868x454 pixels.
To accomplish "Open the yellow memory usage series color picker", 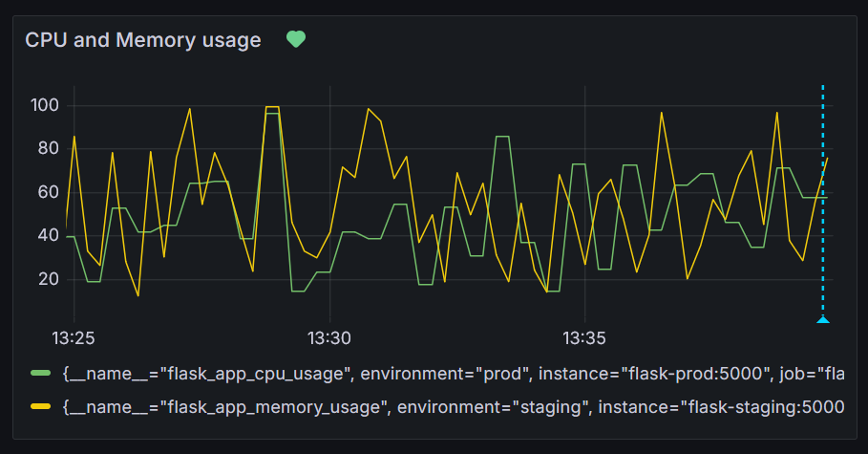I will [x=40, y=407].
